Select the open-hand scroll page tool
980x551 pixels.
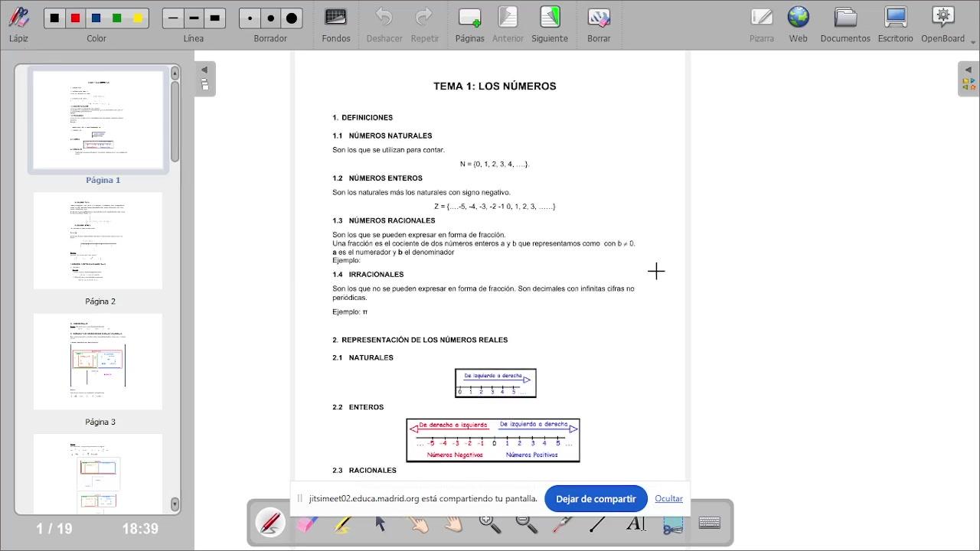click(454, 523)
